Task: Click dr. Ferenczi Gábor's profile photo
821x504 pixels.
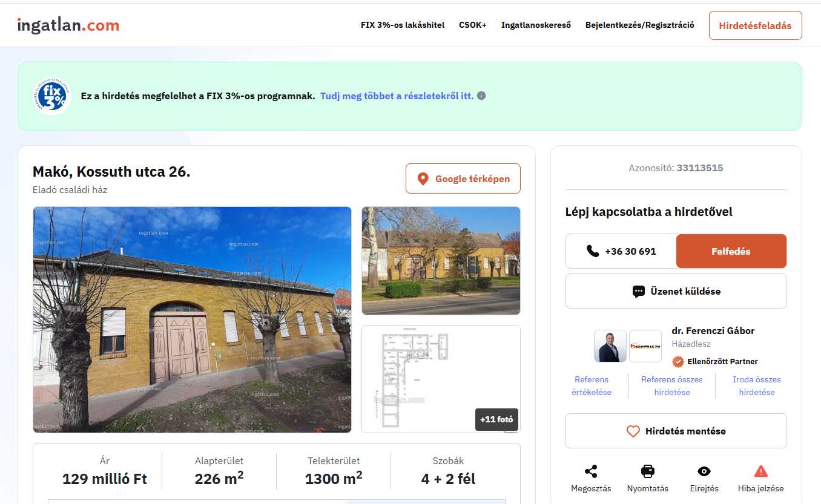Action: (610, 346)
